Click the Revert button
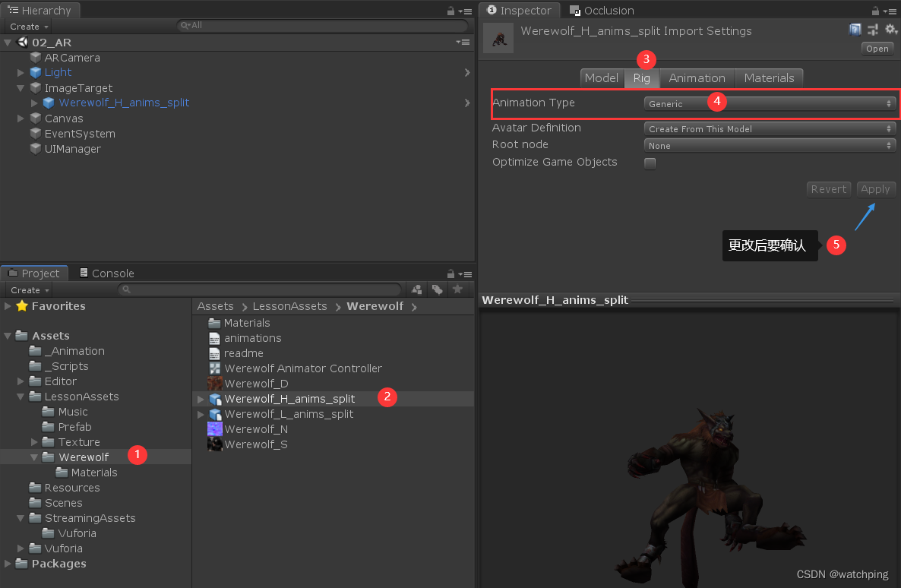Screen dimensions: 901x588 tap(829, 189)
